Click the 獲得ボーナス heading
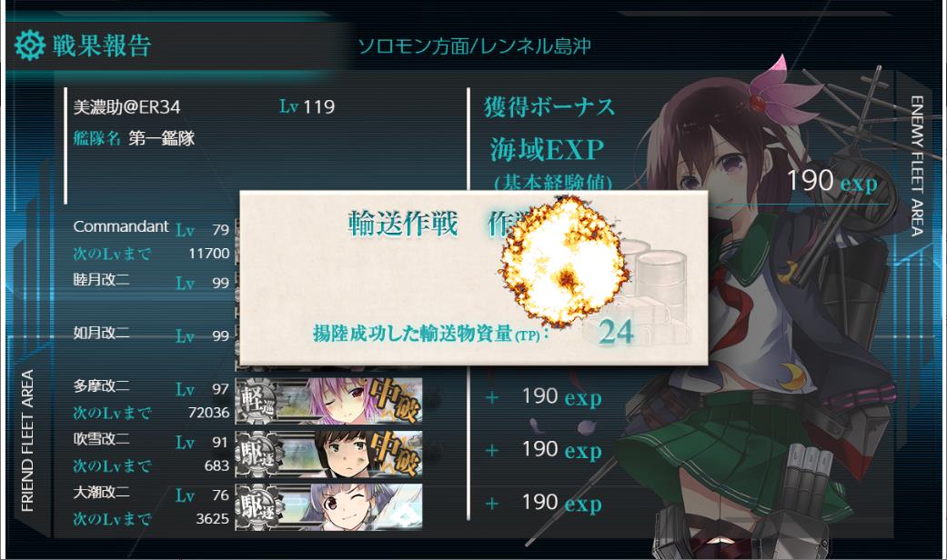 pos(549,106)
